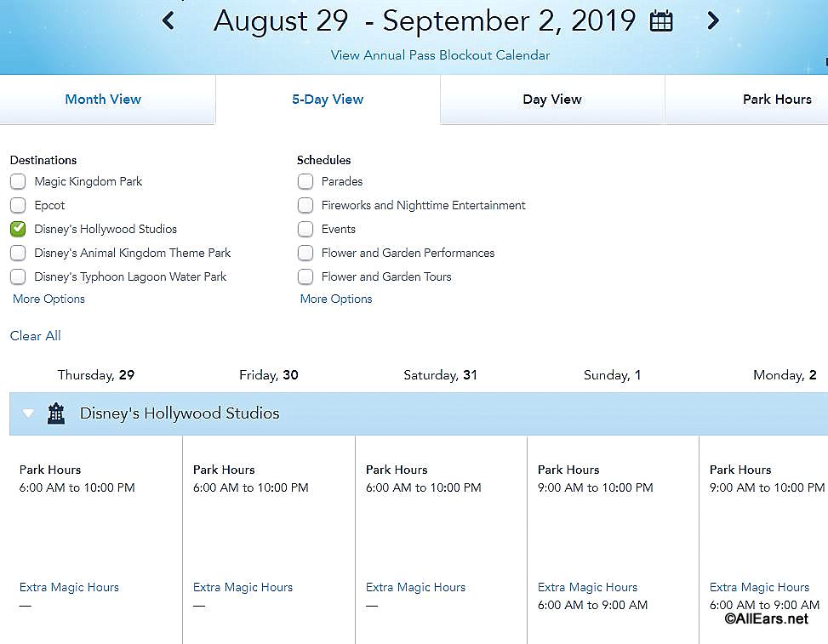Click Friday's 6:00 AM to 10:00 PM hours
The height and width of the screenshot is (644, 828).
(x=251, y=487)
